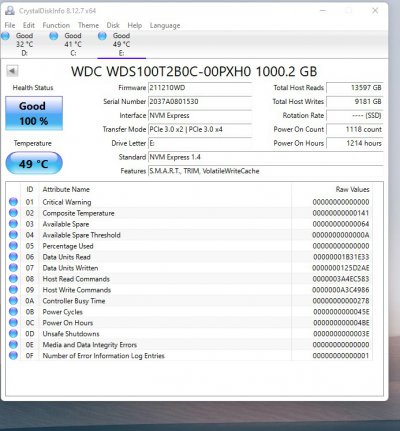Click the status icon for Host Write Commands

[x=13, y=290]
